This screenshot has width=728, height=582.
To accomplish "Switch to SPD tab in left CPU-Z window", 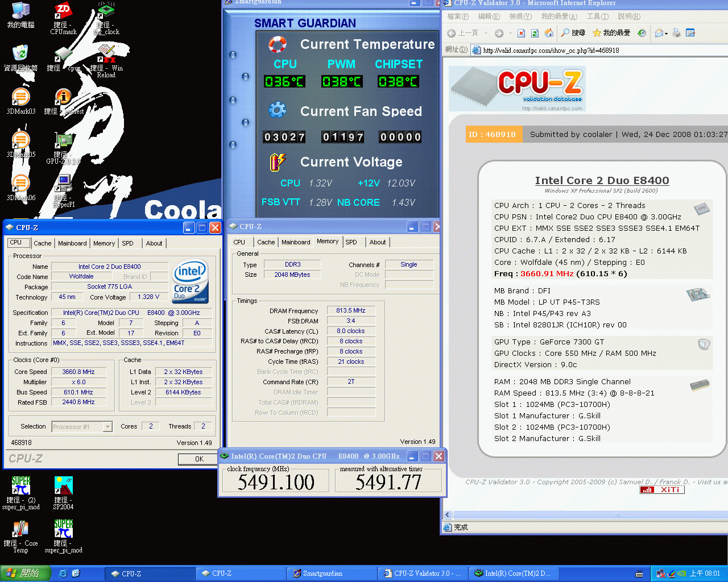I will point(128,243).
